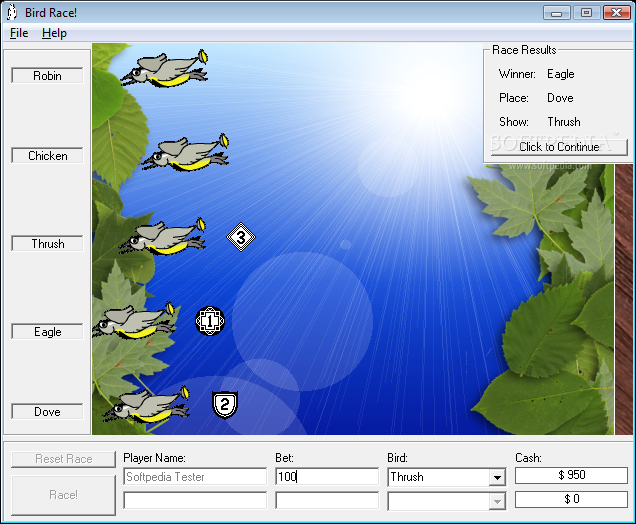Click the Winner: Eagle result text
This screenshot has height=524, width=636.
[x=536, y=74]
